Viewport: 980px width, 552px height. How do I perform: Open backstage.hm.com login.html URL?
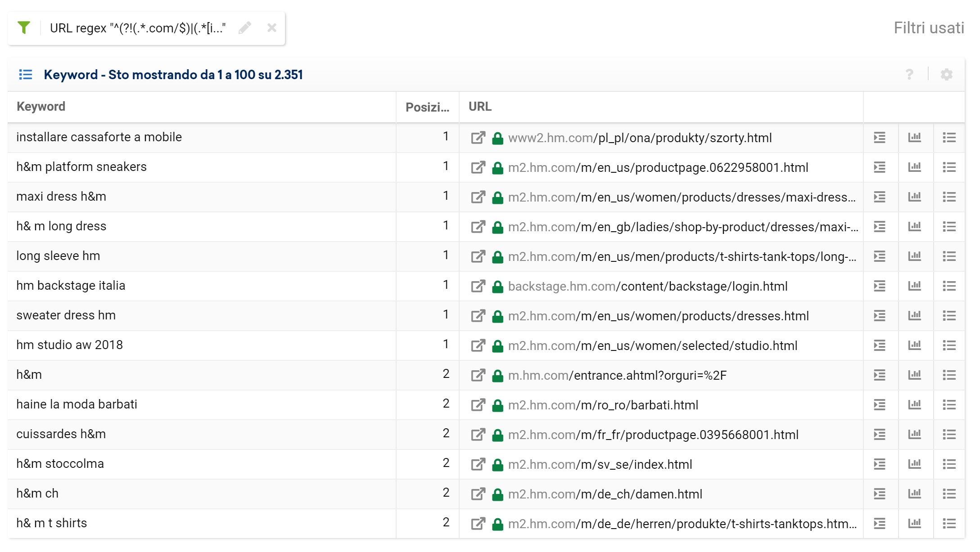tap(648, 286)
